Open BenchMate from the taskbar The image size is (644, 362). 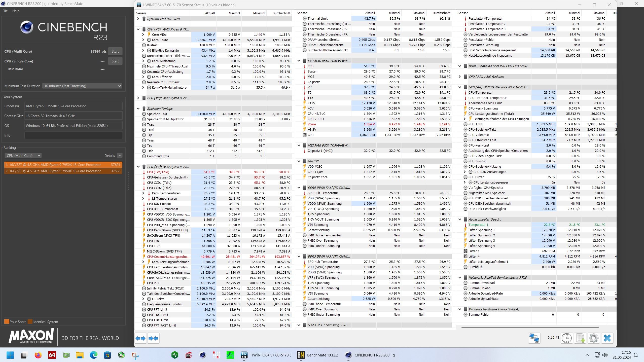tap(318, 355)
